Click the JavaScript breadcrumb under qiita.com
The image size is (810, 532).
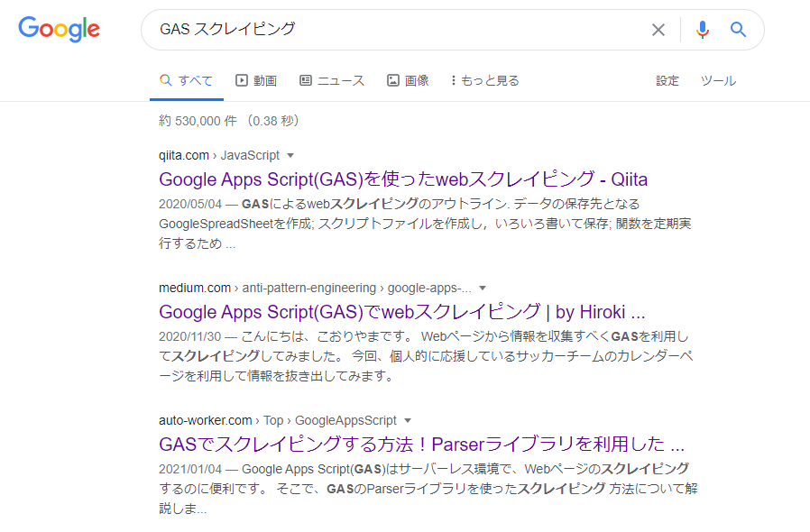click(x=251, y=154)
